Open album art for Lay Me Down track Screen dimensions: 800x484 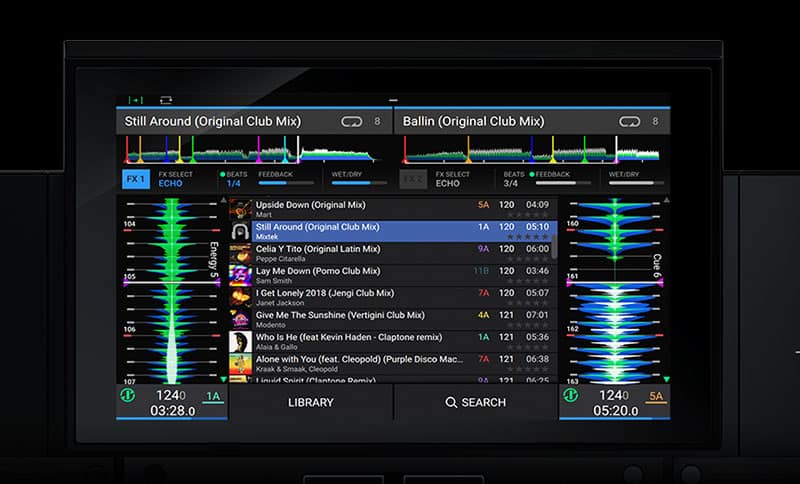click(240, 275)
